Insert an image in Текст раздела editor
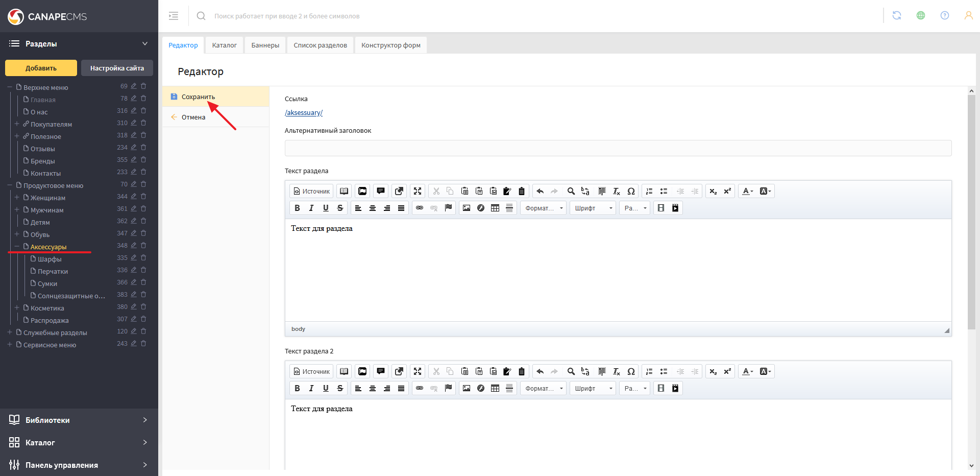 pos(467,208)
